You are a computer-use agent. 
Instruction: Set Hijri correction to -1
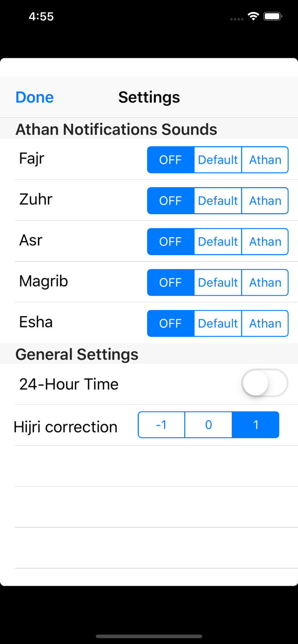161,425
